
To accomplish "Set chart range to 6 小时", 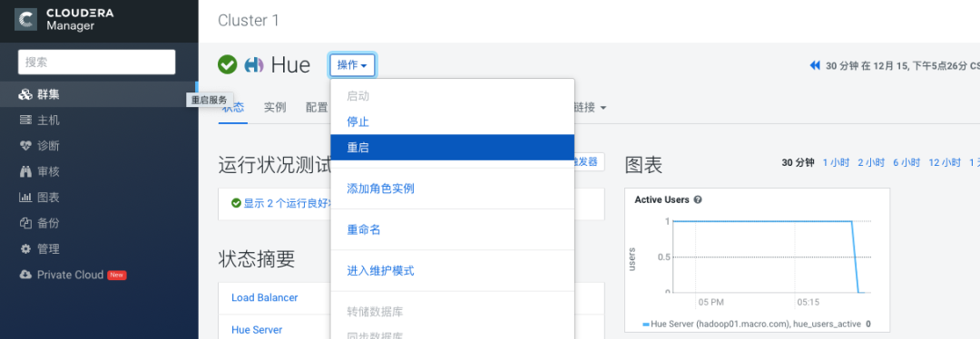I will 906,162.
